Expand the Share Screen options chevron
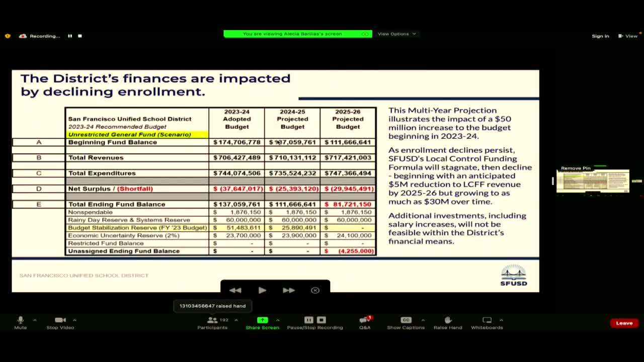 [x=277, y=320]
